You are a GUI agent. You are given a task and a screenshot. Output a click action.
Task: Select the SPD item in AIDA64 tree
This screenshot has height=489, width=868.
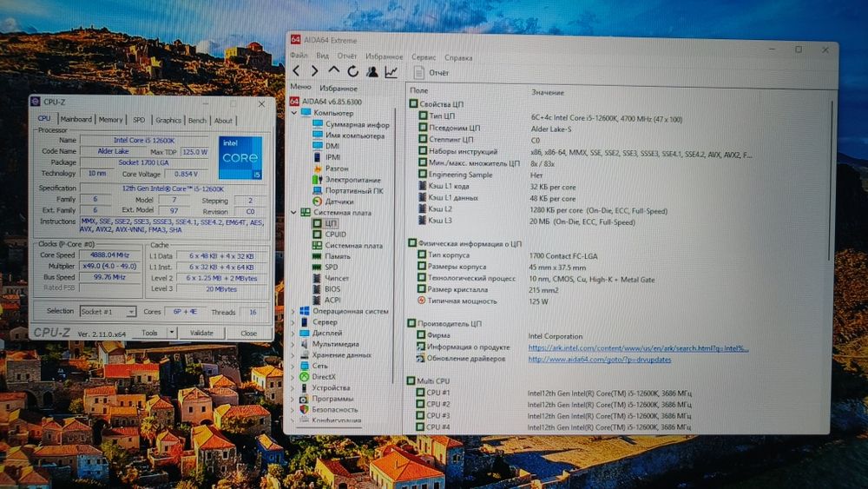pos(325,267)
